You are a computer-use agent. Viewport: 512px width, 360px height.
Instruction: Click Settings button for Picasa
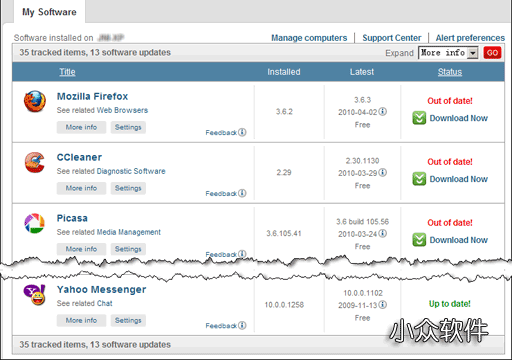click(x=128, y=249)
